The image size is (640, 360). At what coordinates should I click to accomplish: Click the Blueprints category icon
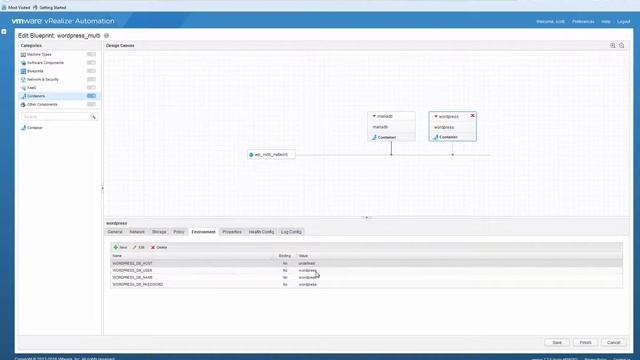pyautogui.click(x=23, y=71)
